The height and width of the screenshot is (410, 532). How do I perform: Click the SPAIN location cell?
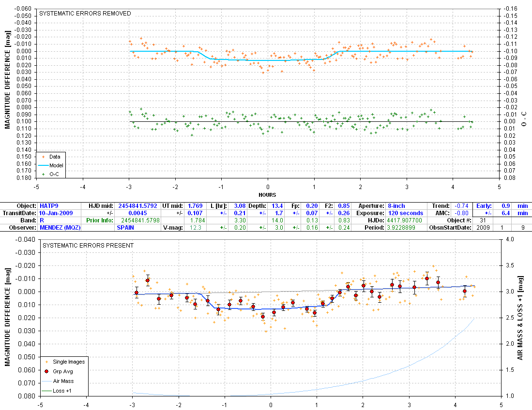tap(125, 228)
